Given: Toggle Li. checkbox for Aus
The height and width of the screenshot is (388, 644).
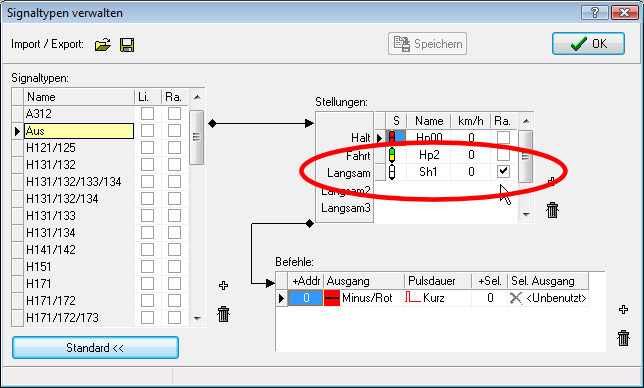Looking at the screenshot, I should pyautogui.click(x=147, y=131).
